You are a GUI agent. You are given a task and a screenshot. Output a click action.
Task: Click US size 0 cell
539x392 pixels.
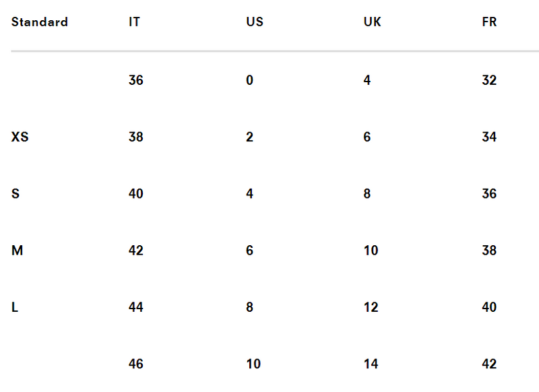pos(250,80)
